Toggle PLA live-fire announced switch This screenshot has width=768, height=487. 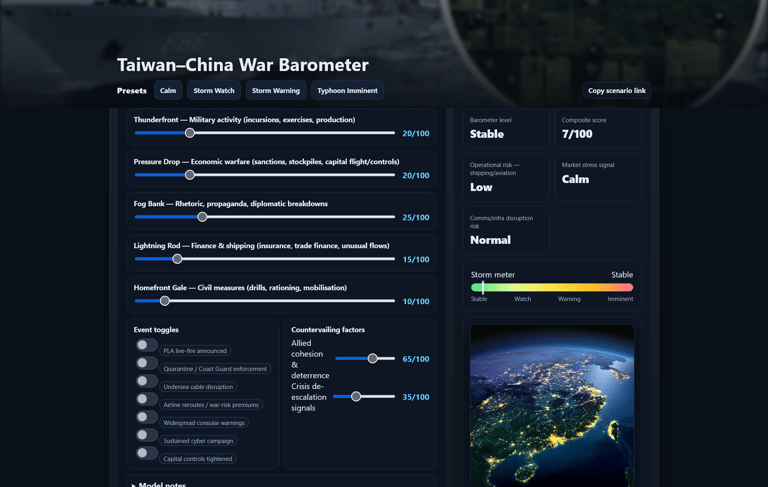coord(146,345)
